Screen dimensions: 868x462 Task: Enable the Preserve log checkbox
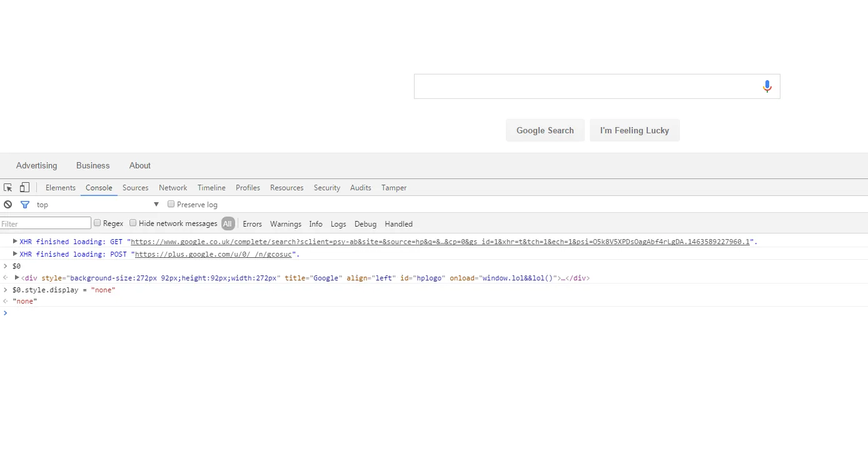click(x=171, y=205)
